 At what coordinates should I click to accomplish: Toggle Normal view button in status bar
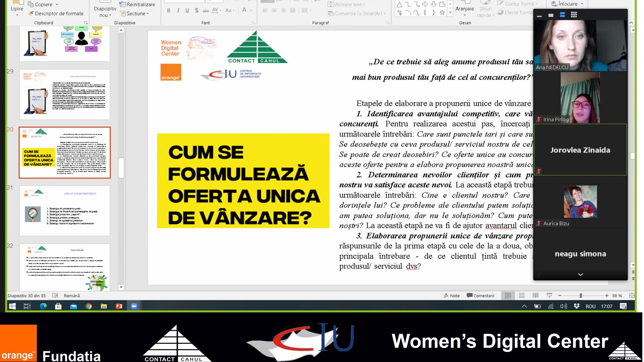coord(508,296)
